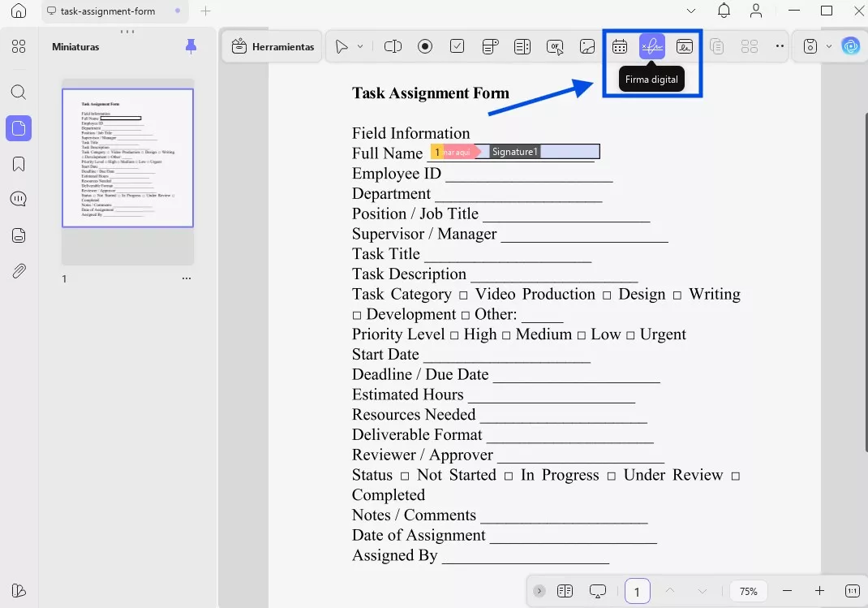
Task: Choose the list box field tool
Action: (522, 46)
